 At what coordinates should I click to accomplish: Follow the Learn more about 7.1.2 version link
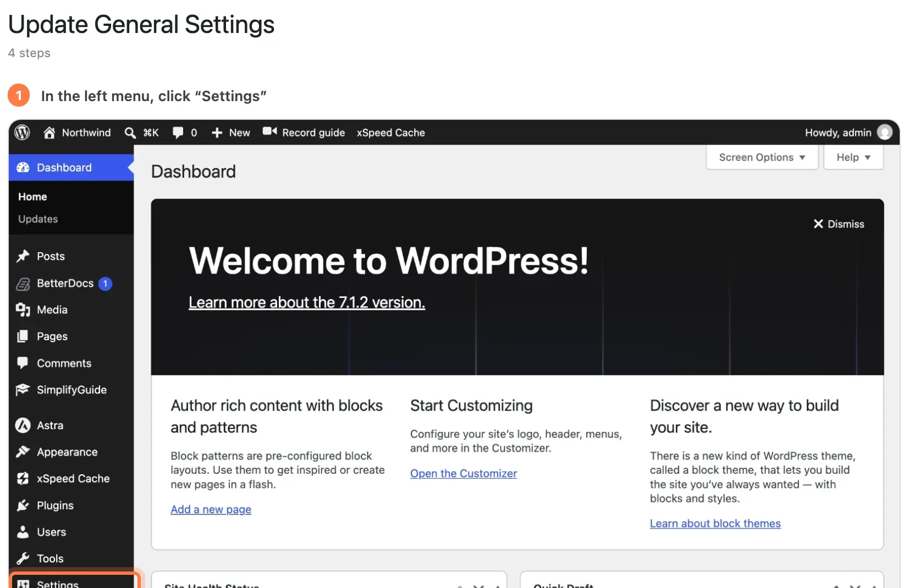307,303
